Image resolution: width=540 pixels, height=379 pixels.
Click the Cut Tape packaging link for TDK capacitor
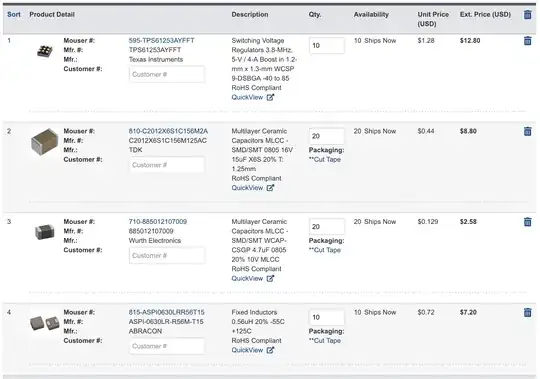[x=325, y=159]
